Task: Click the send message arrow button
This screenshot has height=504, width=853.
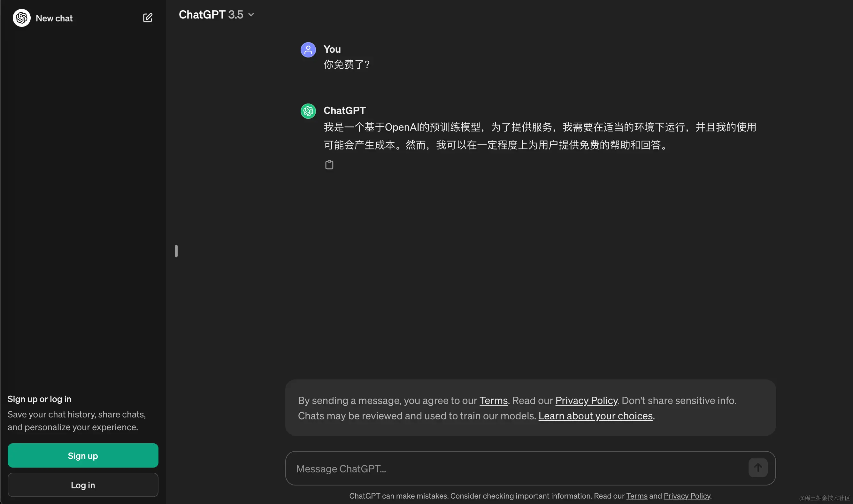Action: point(757,468)
